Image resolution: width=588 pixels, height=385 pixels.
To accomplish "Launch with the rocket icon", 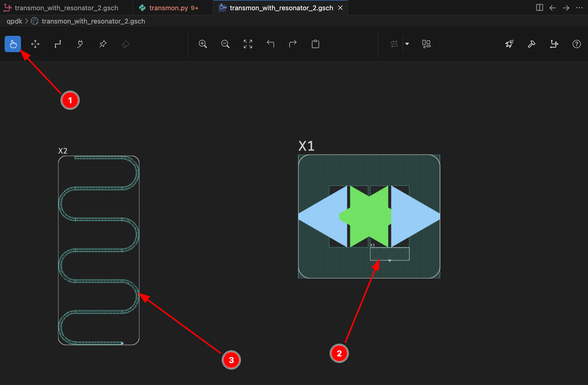I will coord(509,44).
